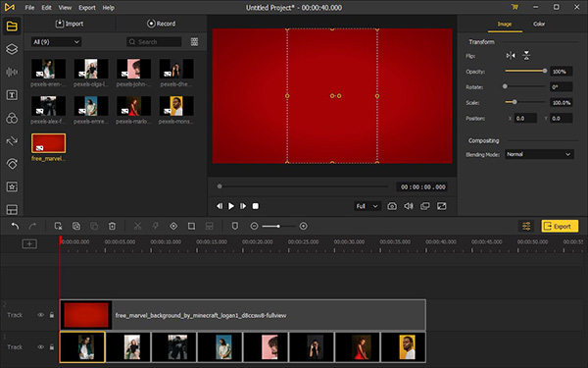Click the flip horizontal icon
The width and height of the screenshot is (588, 368).
click(511, 56)
